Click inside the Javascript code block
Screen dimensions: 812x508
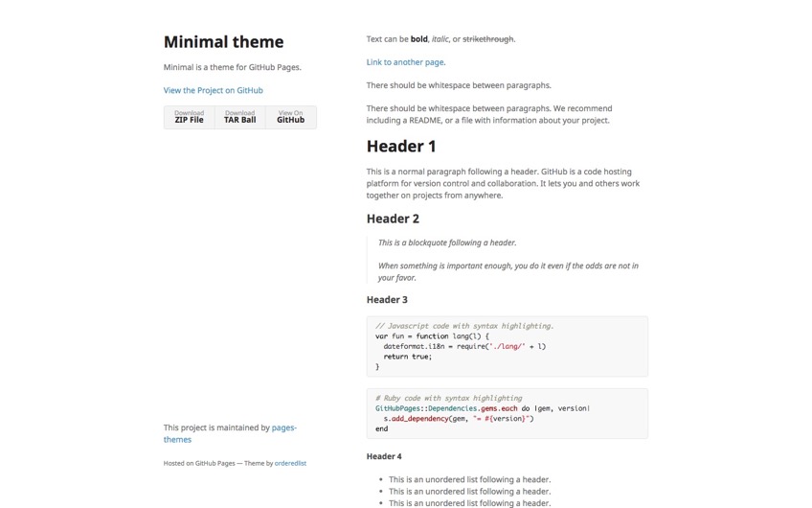(507, 346)
